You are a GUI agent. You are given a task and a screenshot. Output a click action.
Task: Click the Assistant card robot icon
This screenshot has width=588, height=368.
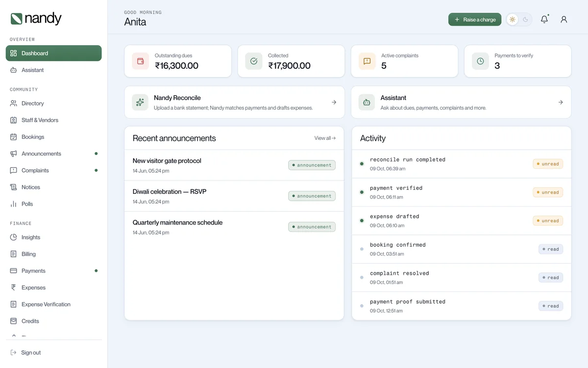coord(367,102)
